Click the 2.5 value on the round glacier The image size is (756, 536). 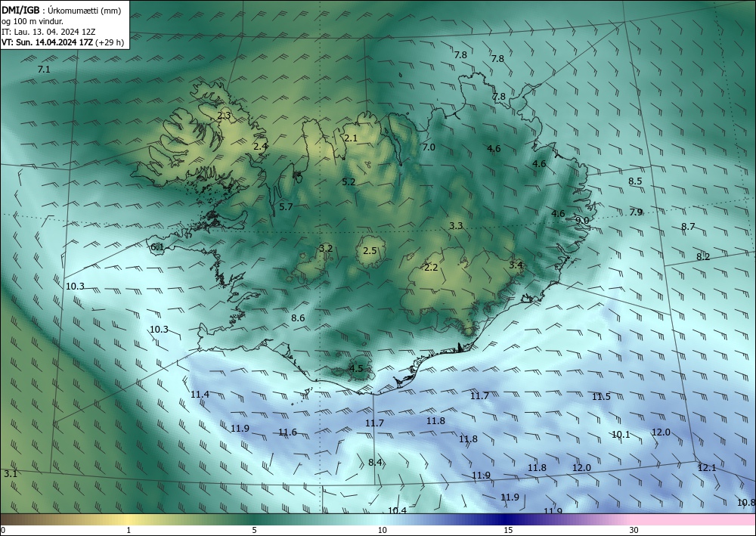(370, 251)
